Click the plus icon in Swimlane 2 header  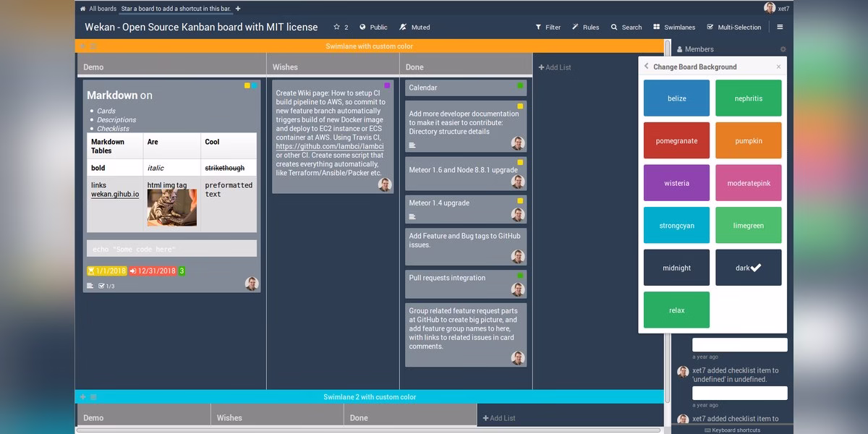click(82, 397)
